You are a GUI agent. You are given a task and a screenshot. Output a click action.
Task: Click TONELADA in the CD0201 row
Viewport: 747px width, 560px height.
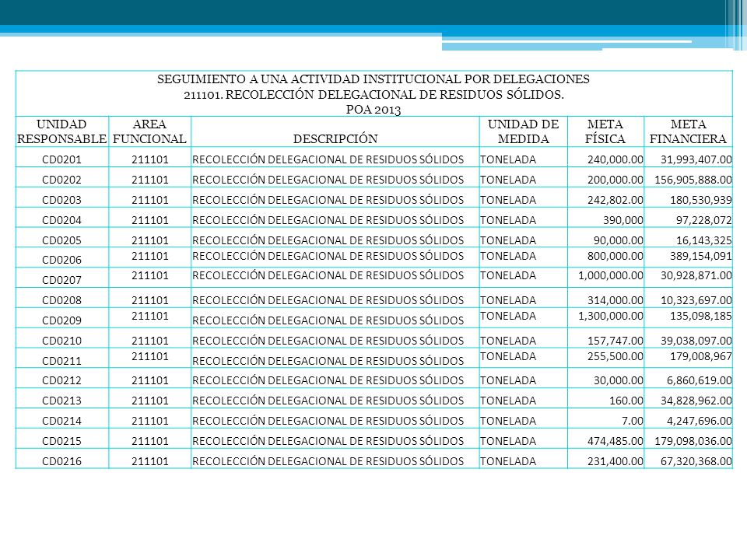508,159
